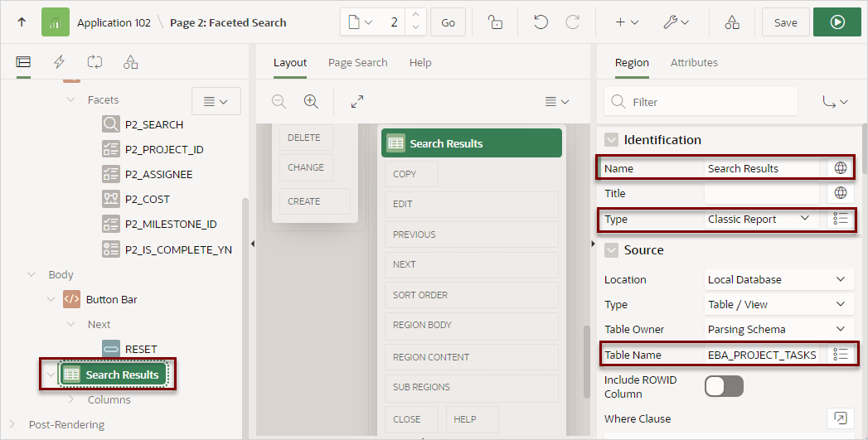Click the Run Page play icon

(x=837, y=22)
